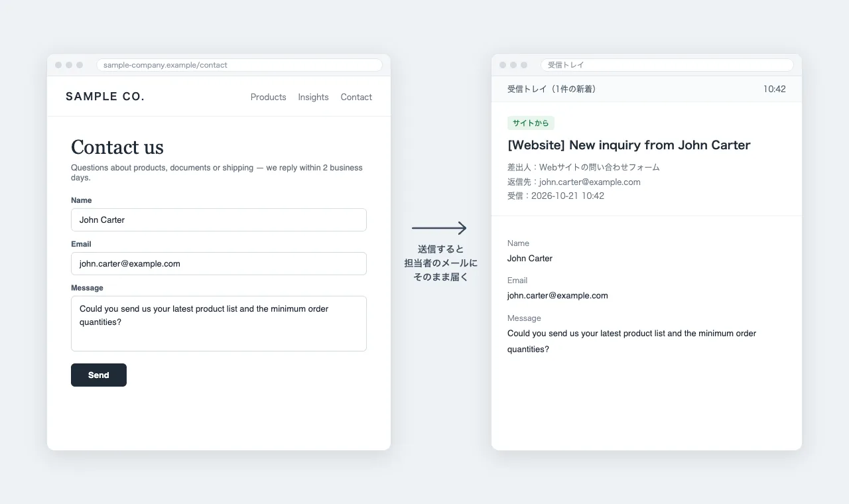Image resolution: width=849 pixels, height=504 pixels.
Task: Submit the form with Send button
Action: tap(99, 375)
